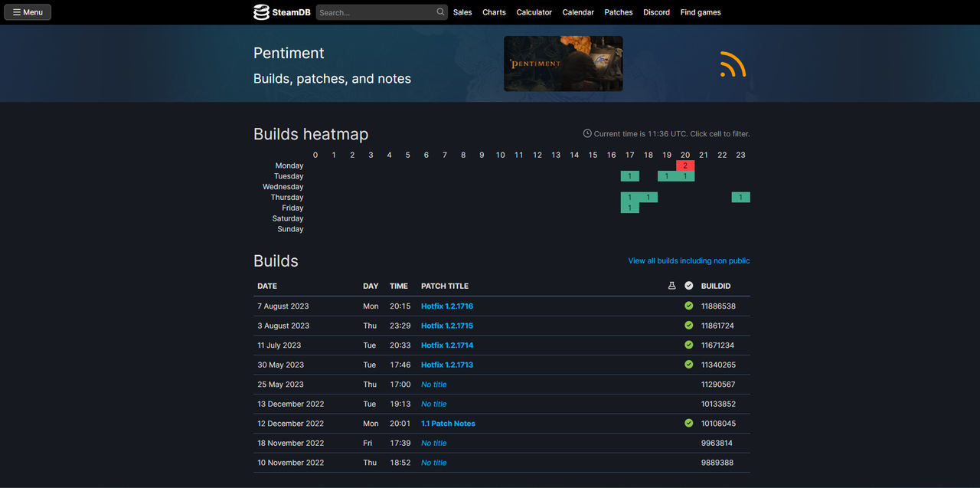
Task: Select build ID 9889388
Action: 717,463
